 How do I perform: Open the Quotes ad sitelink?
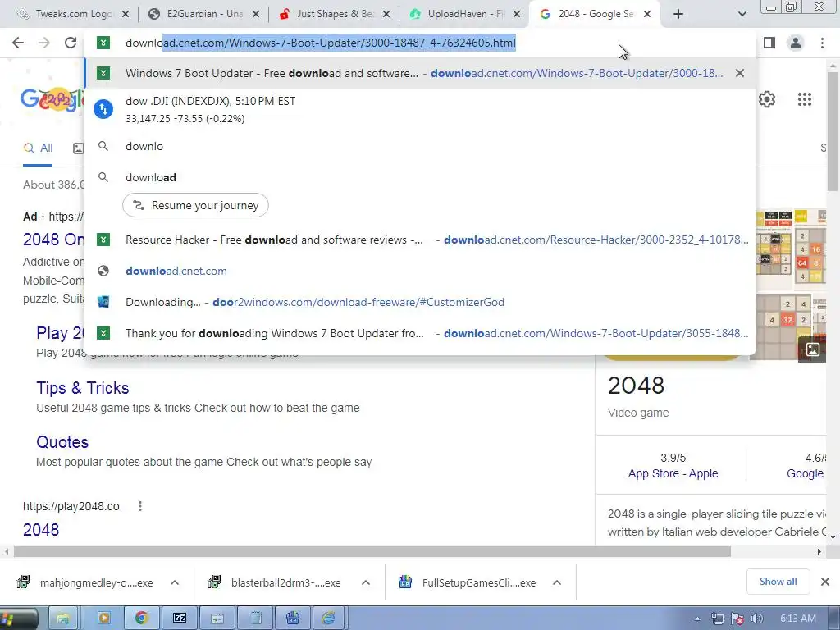pyautogui.click(x=62, y=442)
